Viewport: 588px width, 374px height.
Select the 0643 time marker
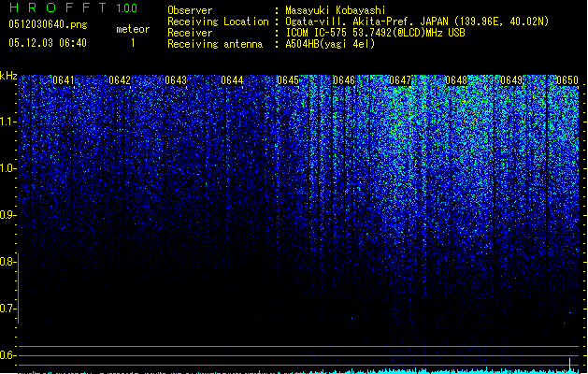click(176, 80)
